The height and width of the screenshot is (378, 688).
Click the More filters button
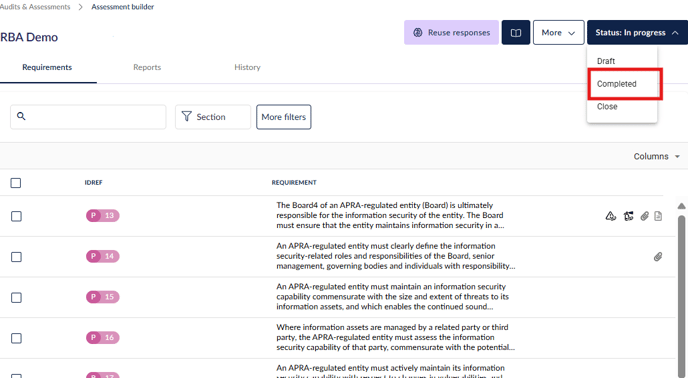pyautogui.click(x=283, y=117)
